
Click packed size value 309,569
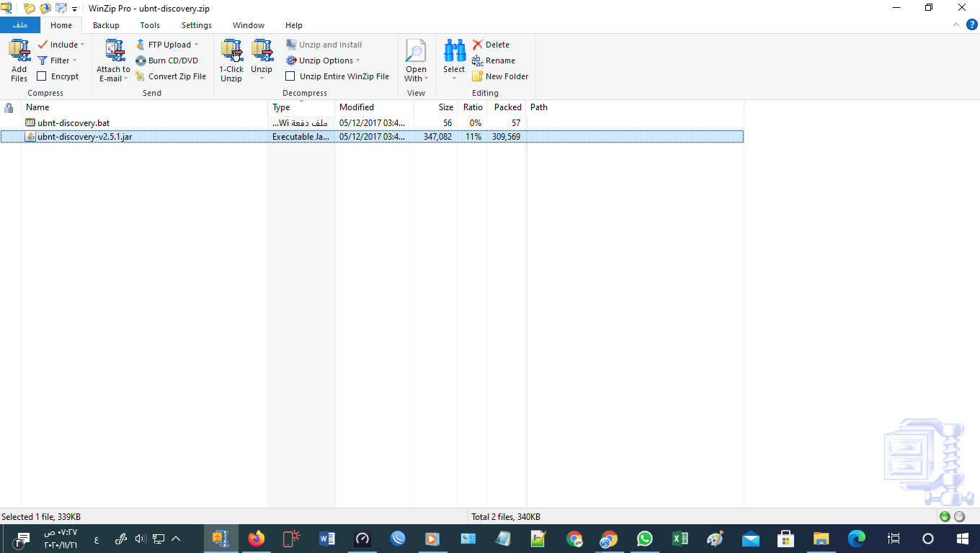(x=507, y=137)
